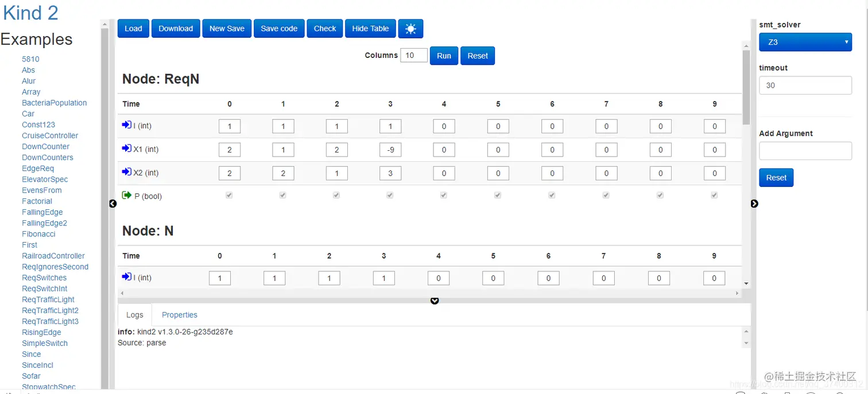The image size is (868, 394).
Task: Click the Columns number field
Action: point(414,56)
